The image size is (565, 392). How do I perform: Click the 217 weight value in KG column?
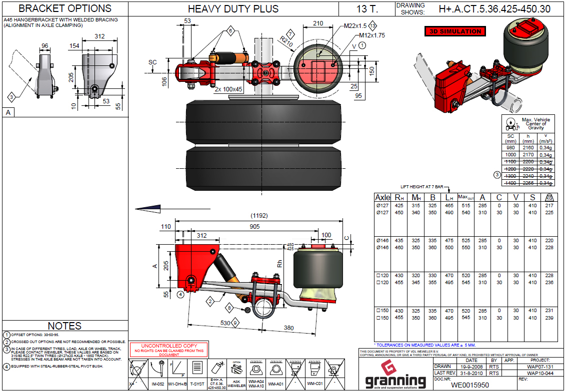549,206
